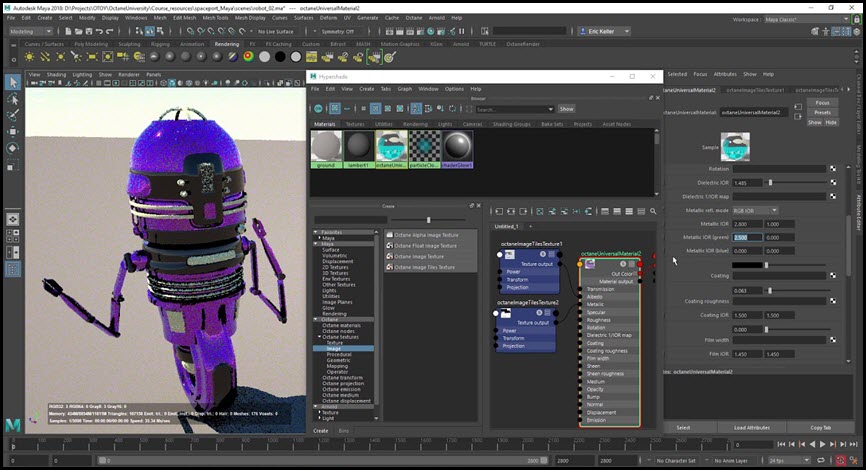Click the Metallic IOR (green) 2.500 field
Screen dimensions: 866x470
point(747,237)
